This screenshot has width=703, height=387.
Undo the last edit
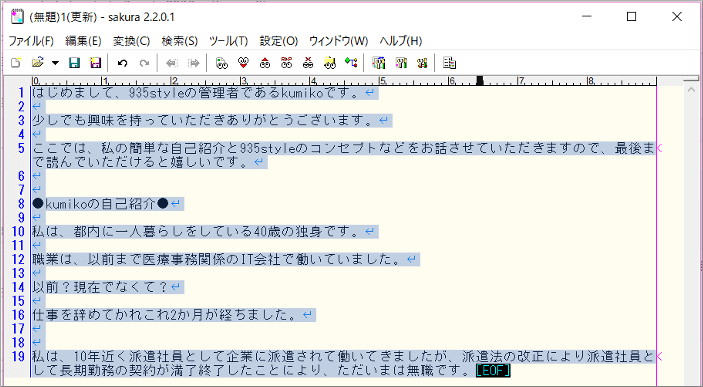click(122, 63)
